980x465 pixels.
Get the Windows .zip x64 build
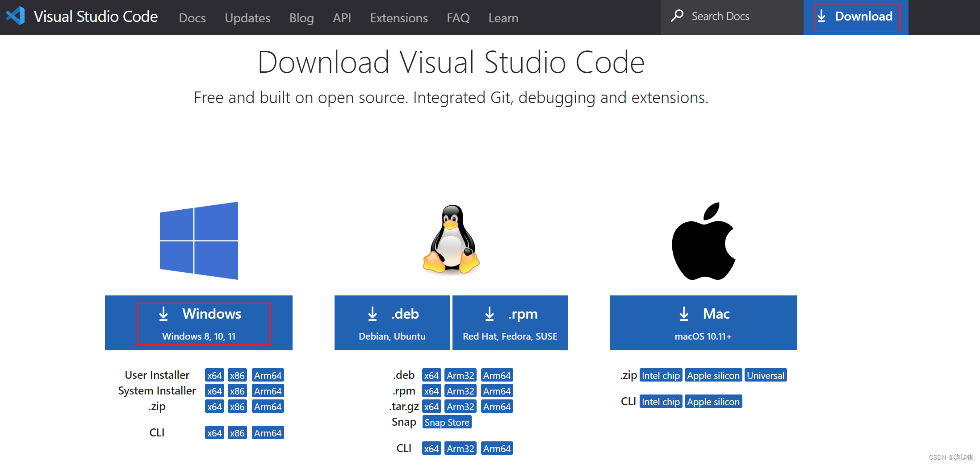tap(214, 407)
